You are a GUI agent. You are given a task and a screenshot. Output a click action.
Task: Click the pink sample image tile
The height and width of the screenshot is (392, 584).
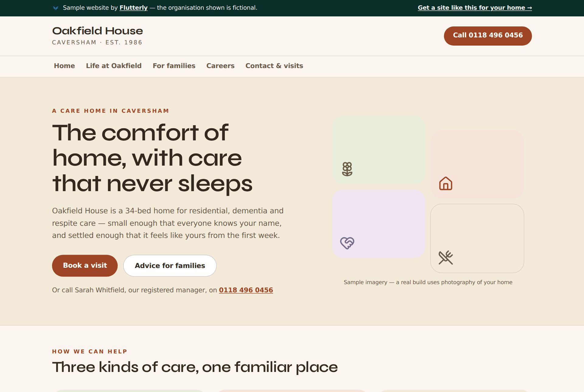477,165
